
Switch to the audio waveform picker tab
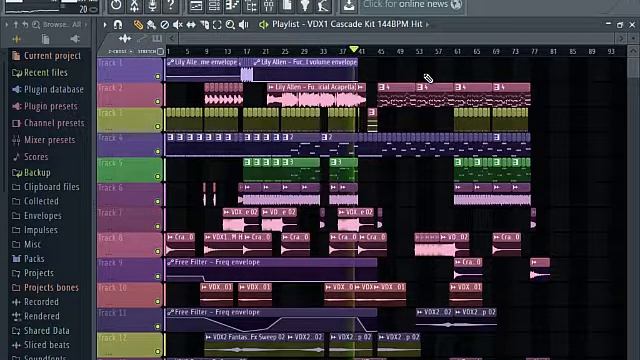[125, 39]
